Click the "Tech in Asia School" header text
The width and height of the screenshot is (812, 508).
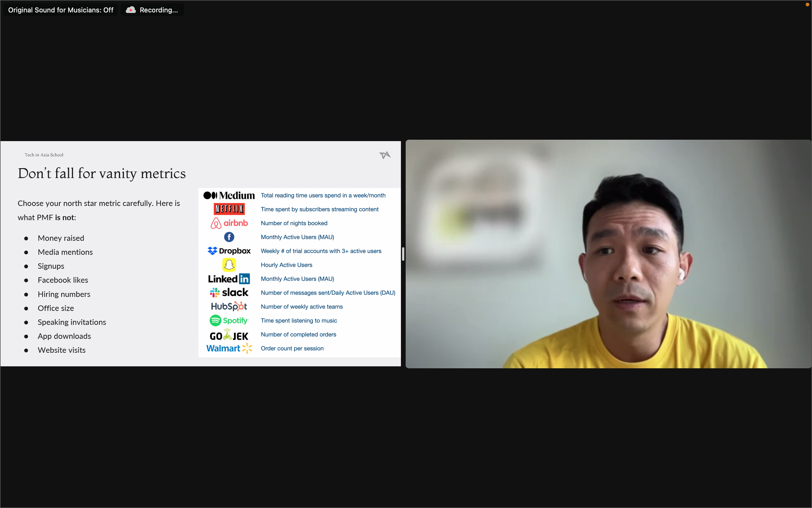tap(44, 155)
